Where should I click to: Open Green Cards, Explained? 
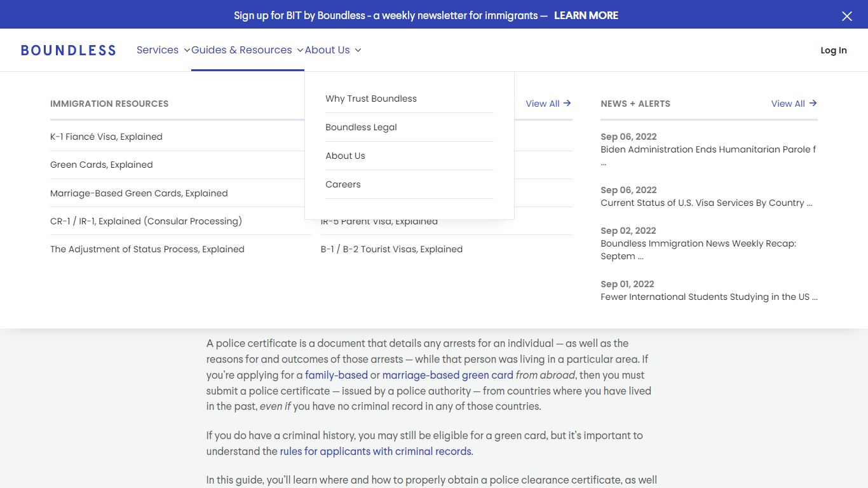click(102, 165)
